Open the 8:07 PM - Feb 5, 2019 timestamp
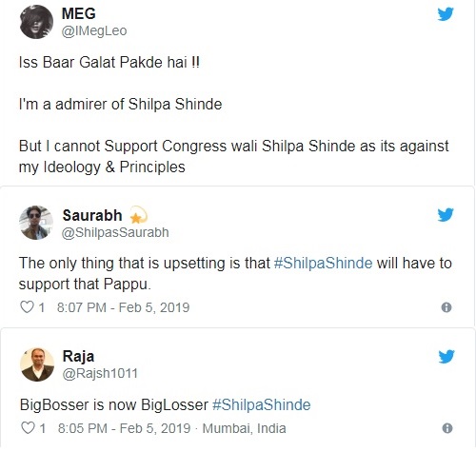The image size is (476, 452). [123, 307]
